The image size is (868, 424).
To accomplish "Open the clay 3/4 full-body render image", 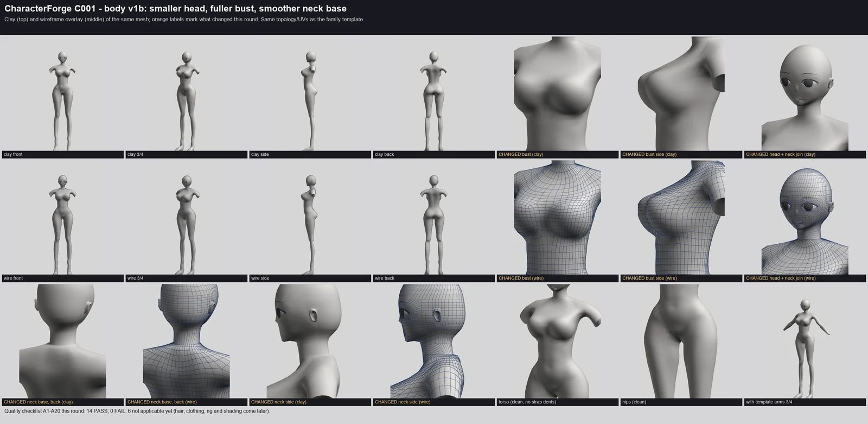I will coord(187,93).
